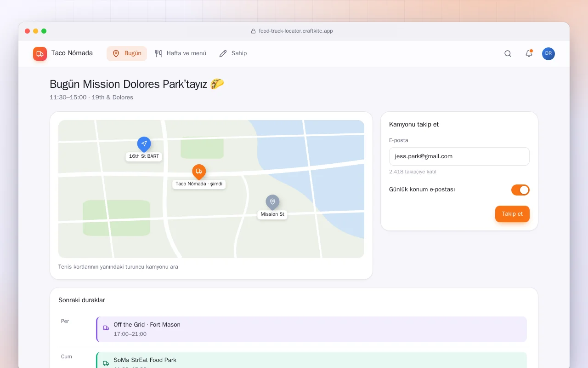Open the notifications bell

point(529,54)
